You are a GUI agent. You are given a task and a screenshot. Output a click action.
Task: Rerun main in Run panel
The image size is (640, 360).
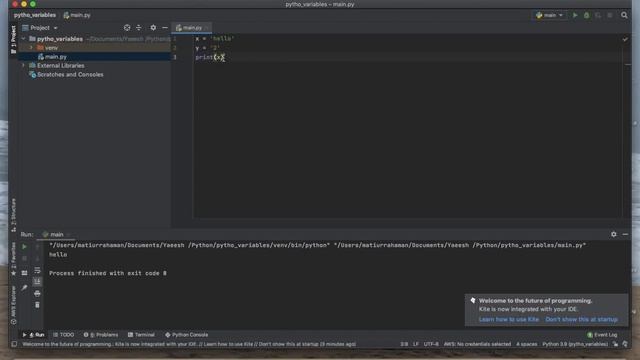pyautogui.click(x=24, y=247)
